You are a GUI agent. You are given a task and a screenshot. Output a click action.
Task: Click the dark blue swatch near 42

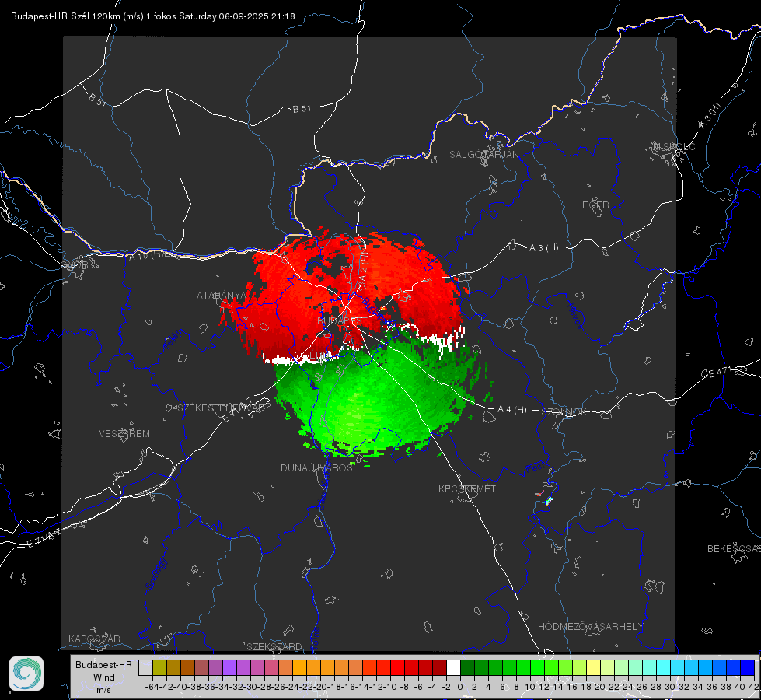tap(748, 667)
